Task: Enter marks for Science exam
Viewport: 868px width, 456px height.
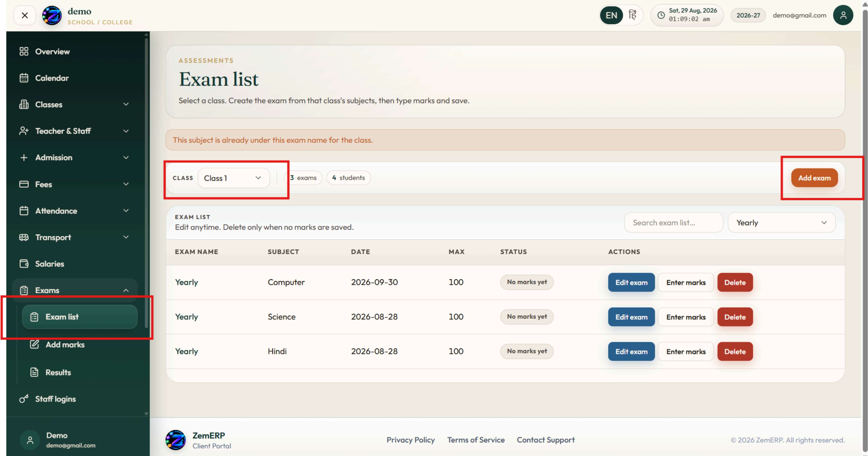Action: pos(686,317)
